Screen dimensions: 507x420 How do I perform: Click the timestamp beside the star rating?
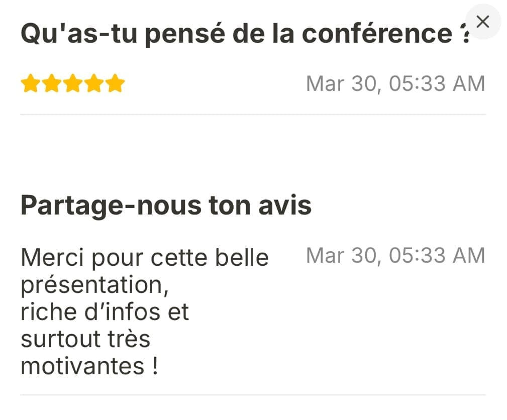pyautogui.click(x=395, y=84)
